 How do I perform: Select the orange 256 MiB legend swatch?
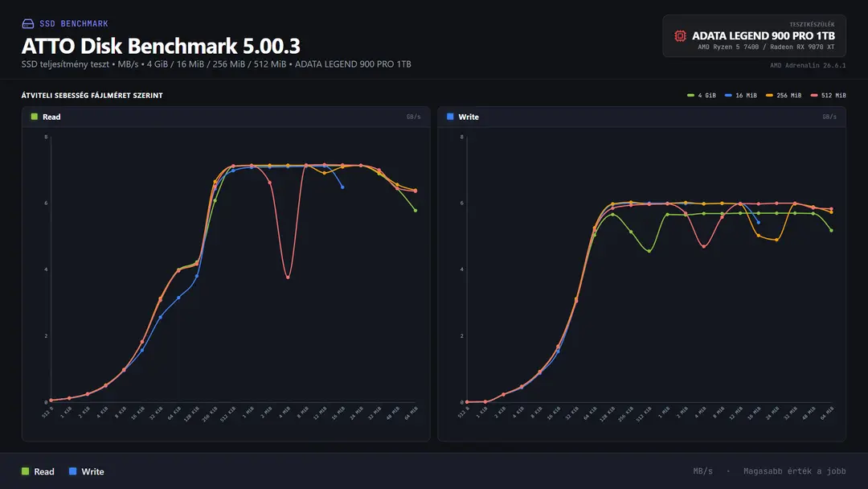[769, 95]
